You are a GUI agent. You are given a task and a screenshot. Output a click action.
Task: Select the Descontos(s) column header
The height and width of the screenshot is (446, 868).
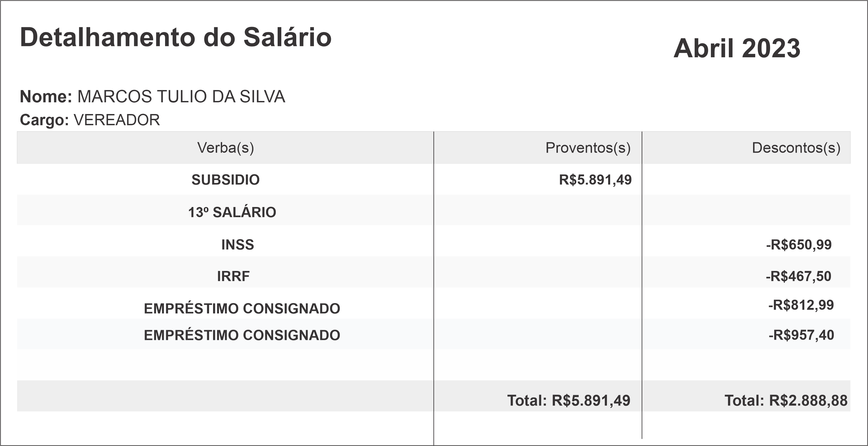coord(796,148)
